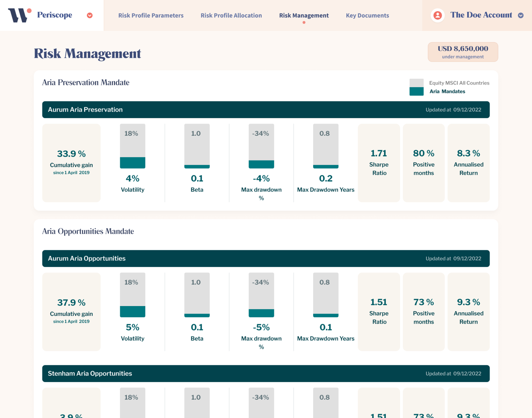Expand The Doe Account dropdown arrow
Image resolution: width=532 pixels, height=418 pixels.
[x=521, y=16]
